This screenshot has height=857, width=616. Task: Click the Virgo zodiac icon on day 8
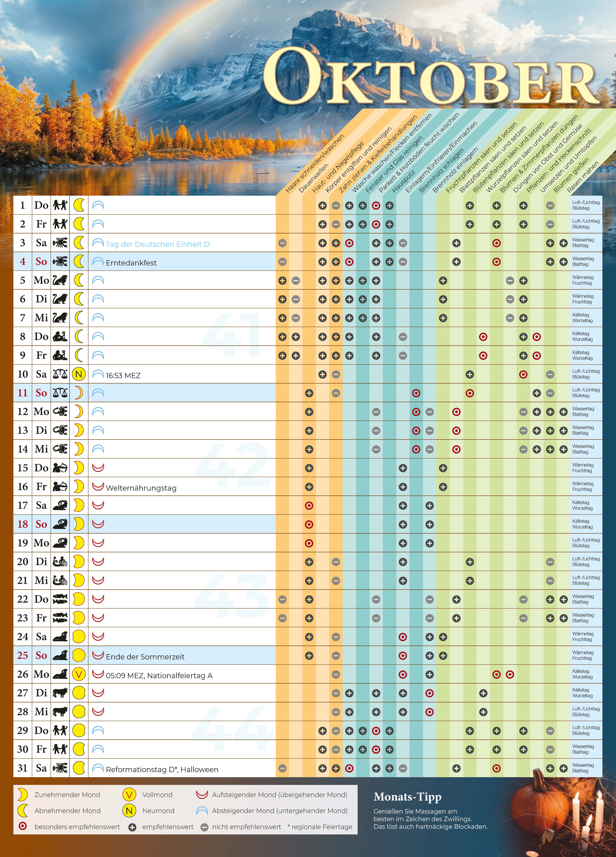click(60, 336)
